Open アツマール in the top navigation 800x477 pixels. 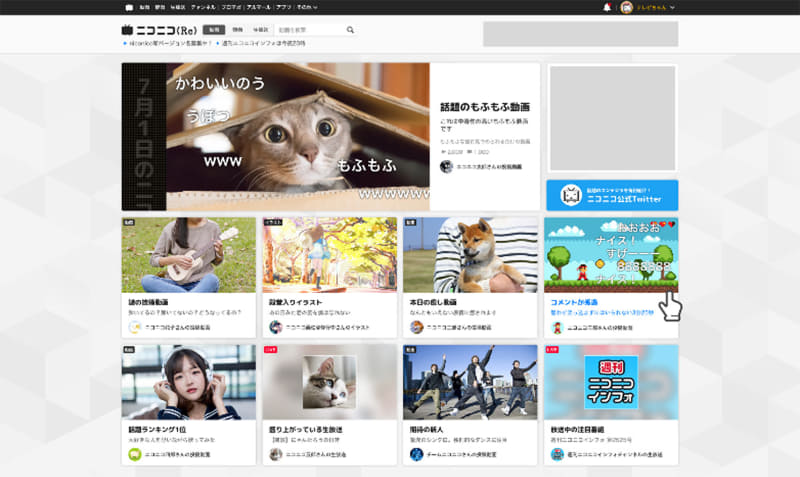click(x=259, y=8)
